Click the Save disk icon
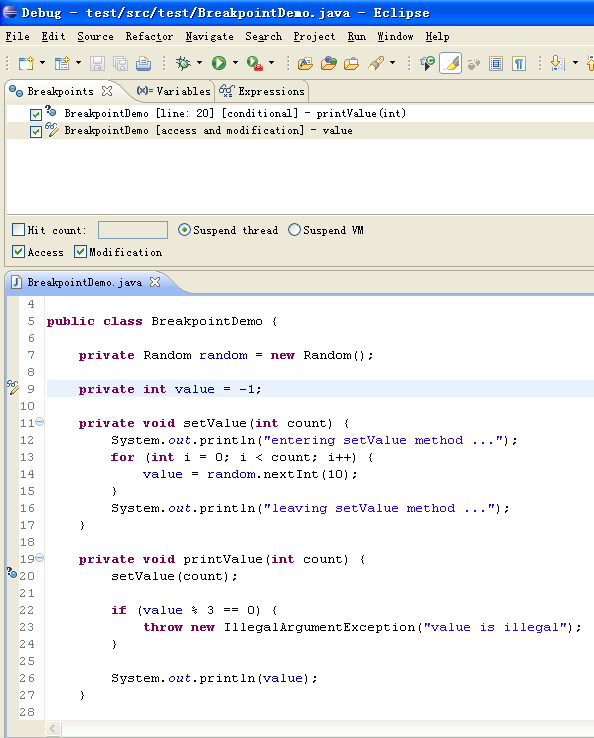594x738 pixels. tap(97, 63)
